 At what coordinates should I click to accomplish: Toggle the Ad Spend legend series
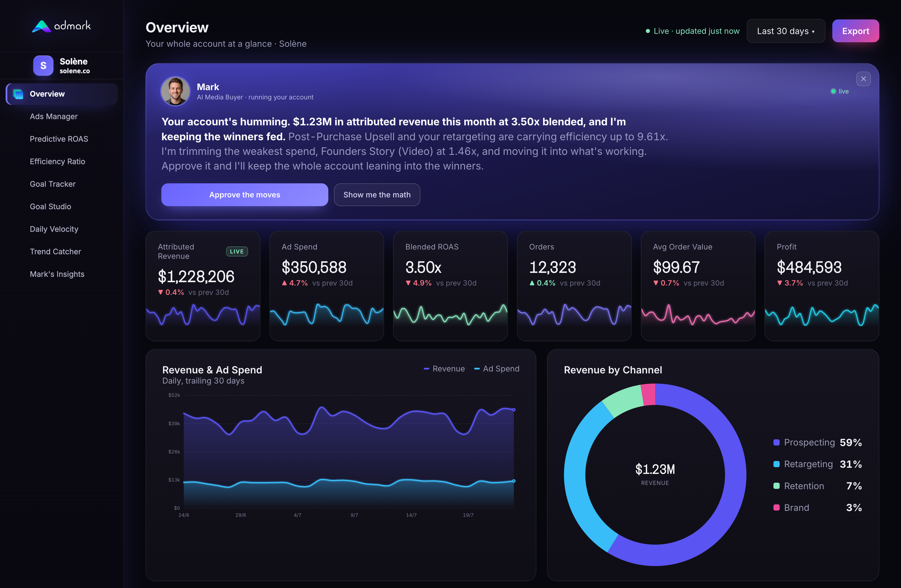click(x=496, y=369)
